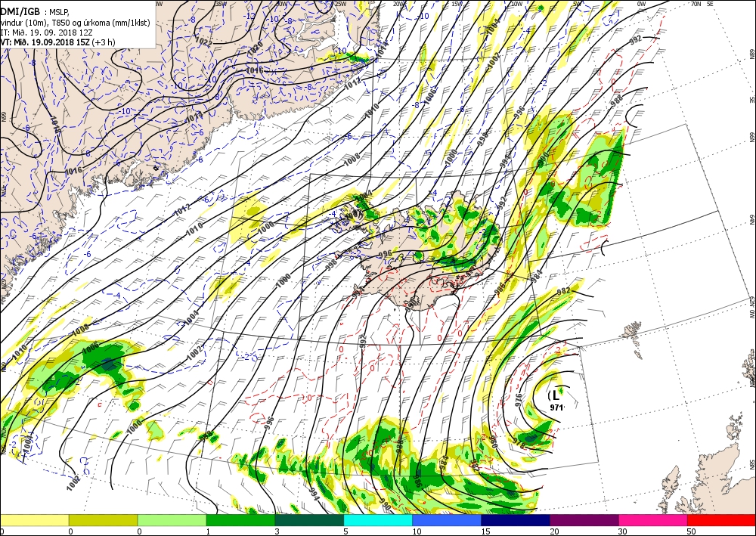
Task: Click the '35W' longitude label
Action: tap(220, 3)
